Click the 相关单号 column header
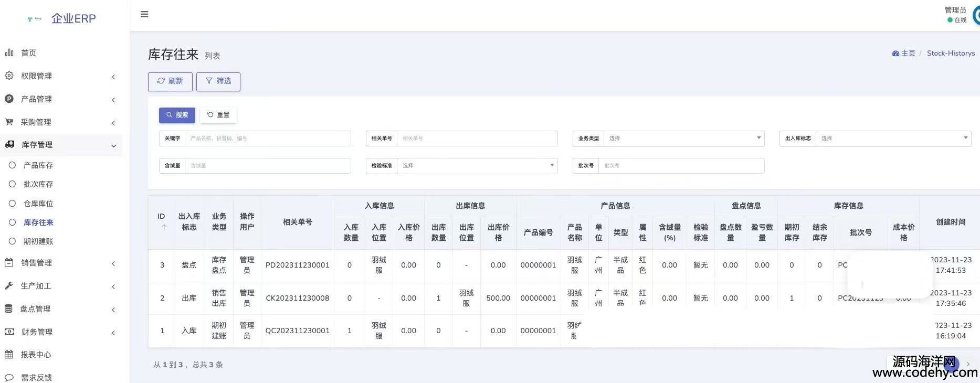980x383 pixels. click(298, 222)
